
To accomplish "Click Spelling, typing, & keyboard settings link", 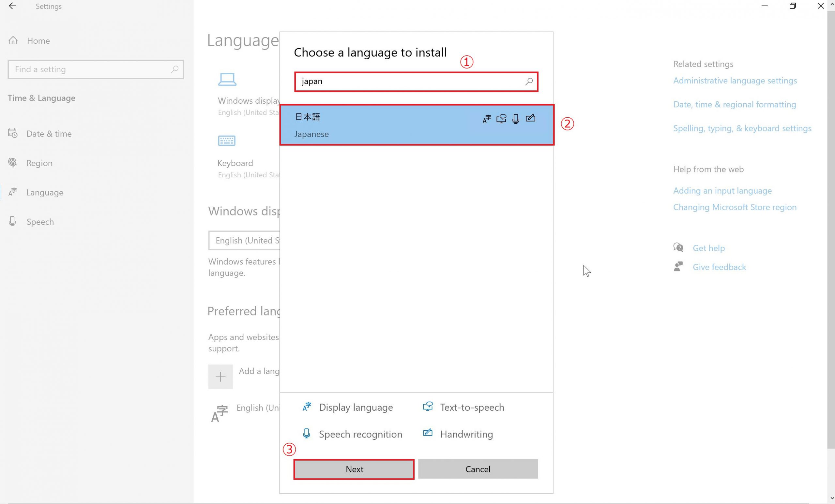I will tap(742, 128).
